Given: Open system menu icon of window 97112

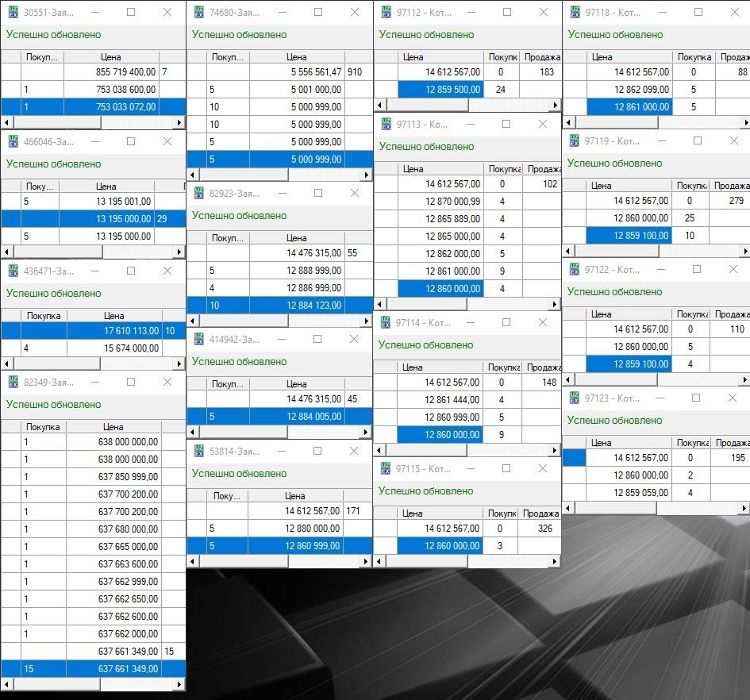Looking at the screenshot, I should coord(386,12).
